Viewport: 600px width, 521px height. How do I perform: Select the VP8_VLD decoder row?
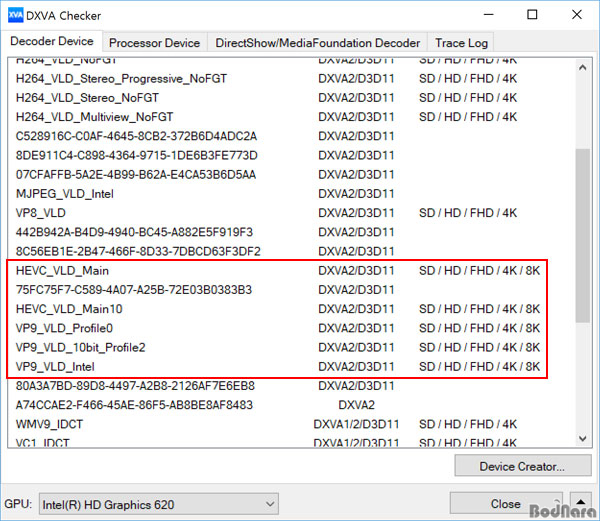coord(41,213)
